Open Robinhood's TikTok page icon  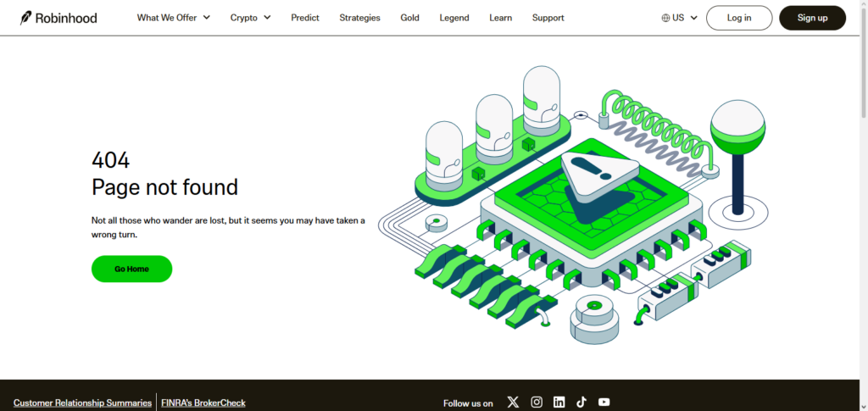point(581,403)
